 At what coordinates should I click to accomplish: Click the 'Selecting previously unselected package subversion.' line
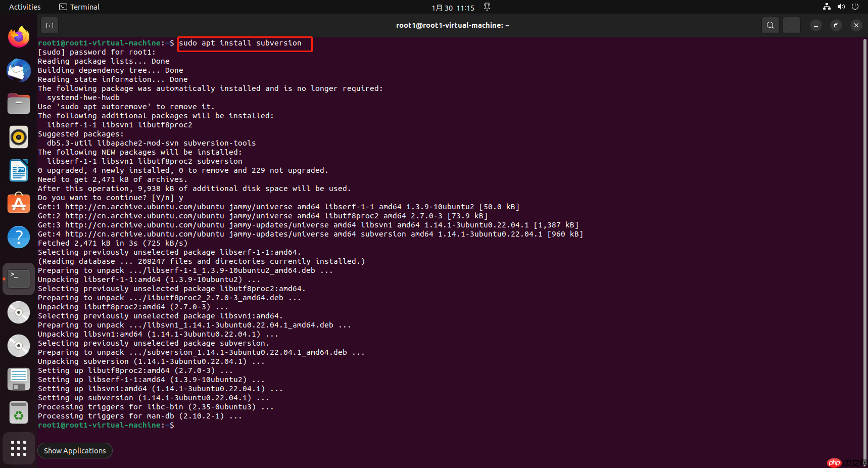coord(154,344)
